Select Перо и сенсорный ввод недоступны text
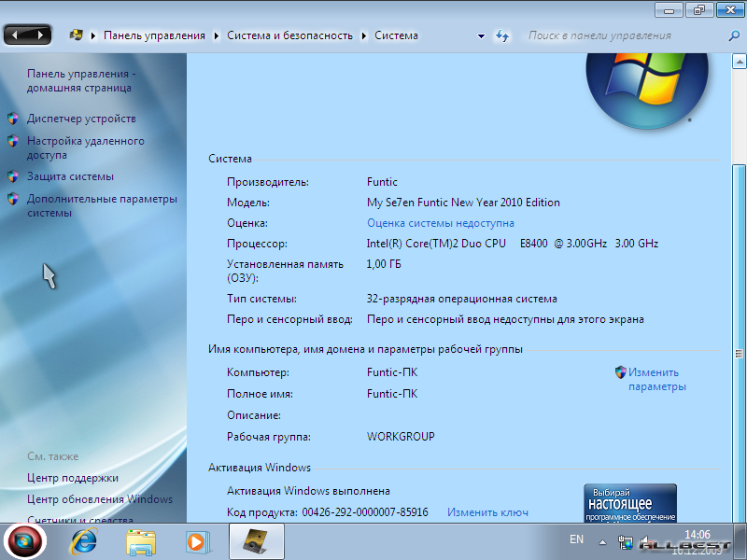 (505, 319)
